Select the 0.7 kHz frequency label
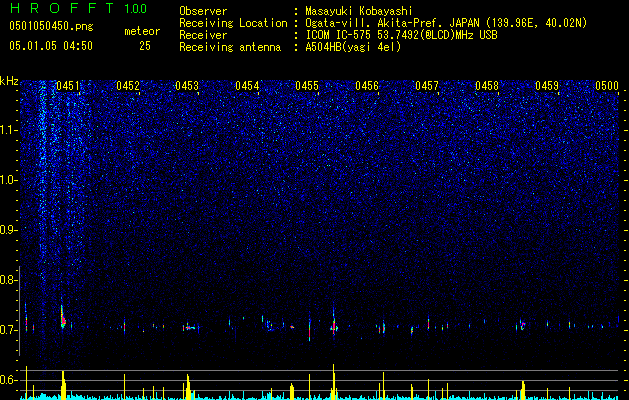The image size is (629, 400). (x=8, y=330)
